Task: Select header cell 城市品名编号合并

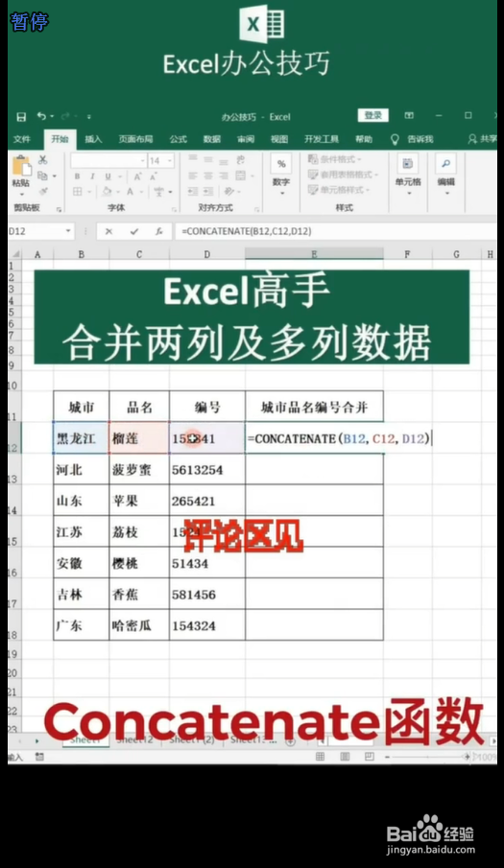Action: point(314,408)
